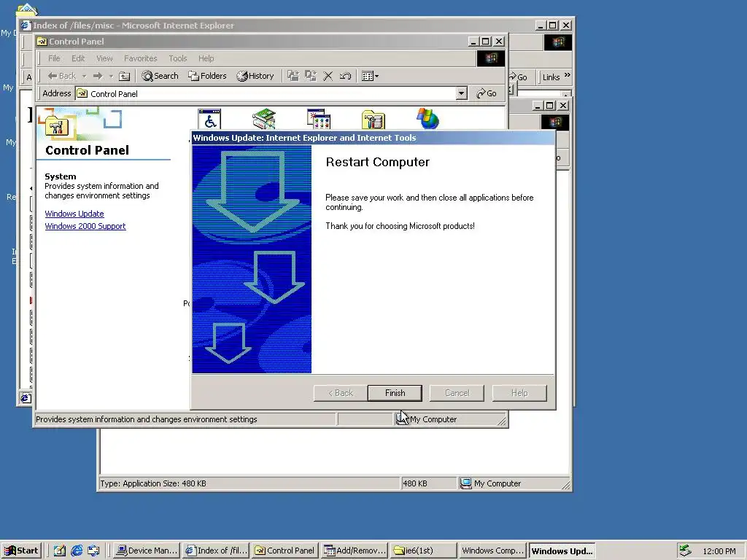Follow the Windows 2000 Support link
This screenshot has width=747, height=560.
point(85,226)
